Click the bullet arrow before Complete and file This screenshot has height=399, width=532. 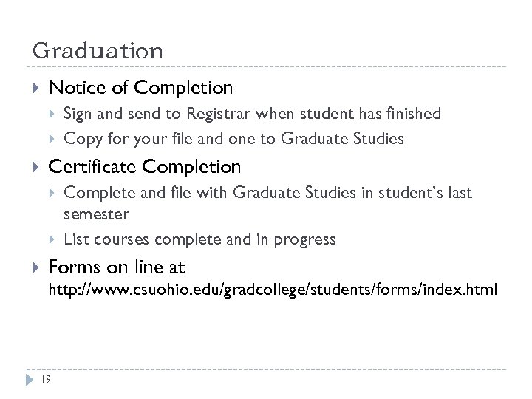53,193
